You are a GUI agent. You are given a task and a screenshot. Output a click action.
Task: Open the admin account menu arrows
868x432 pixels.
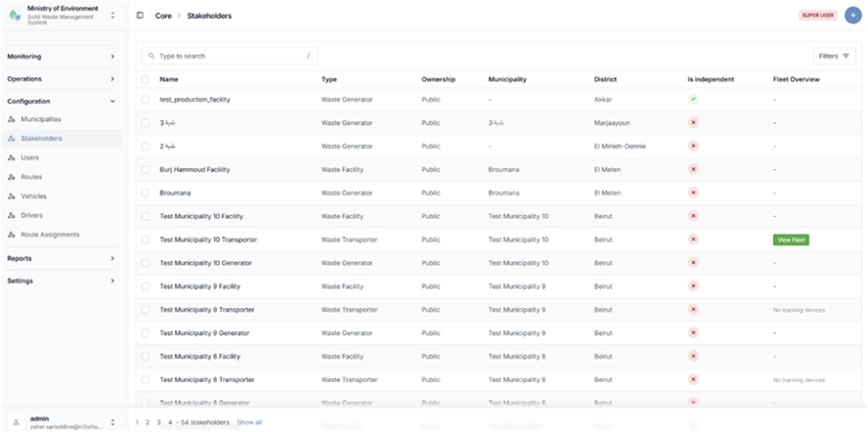tap(113, 422)
